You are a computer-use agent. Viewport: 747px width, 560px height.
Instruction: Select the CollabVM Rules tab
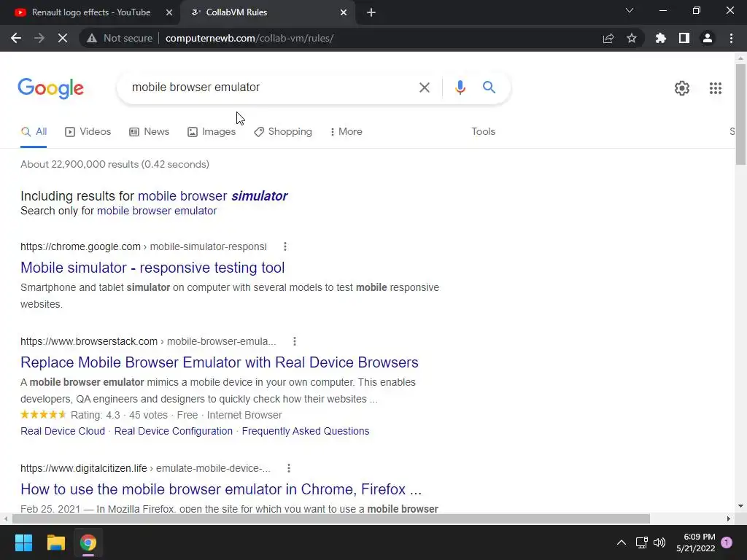coord(268,12)
